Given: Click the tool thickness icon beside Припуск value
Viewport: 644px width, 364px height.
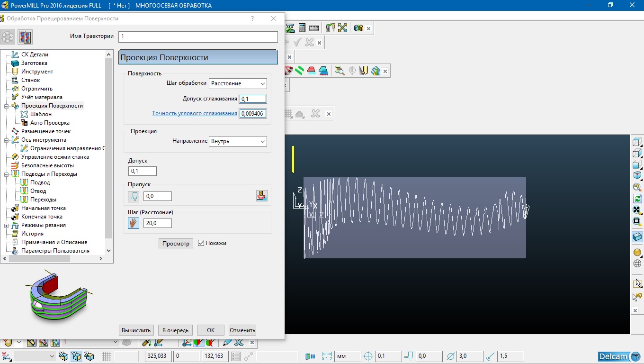Looking at the screenshot, I should click(134, 196).
